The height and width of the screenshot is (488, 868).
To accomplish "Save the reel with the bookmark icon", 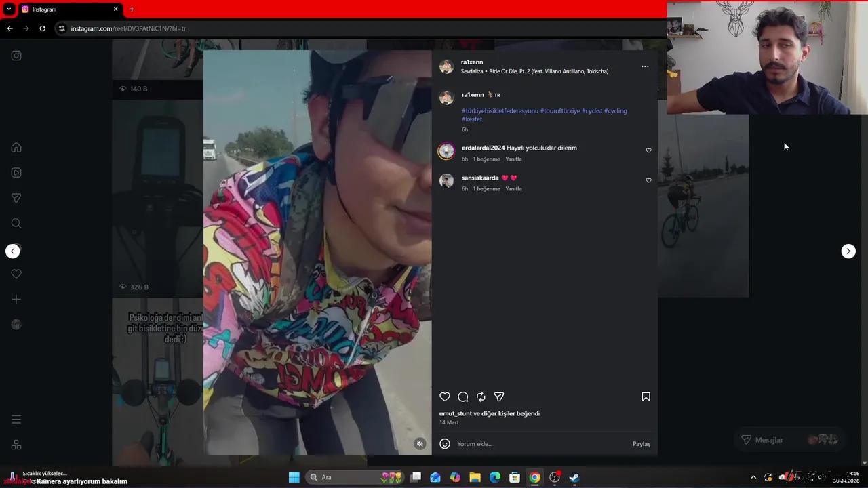I will pyautogui.click(x=646, y=397).
